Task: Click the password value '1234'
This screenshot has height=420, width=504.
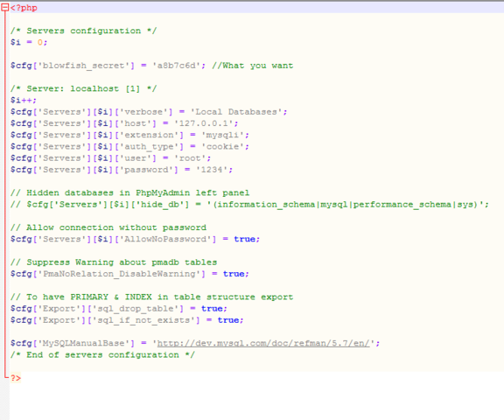Action: click(x=212, y=170)
